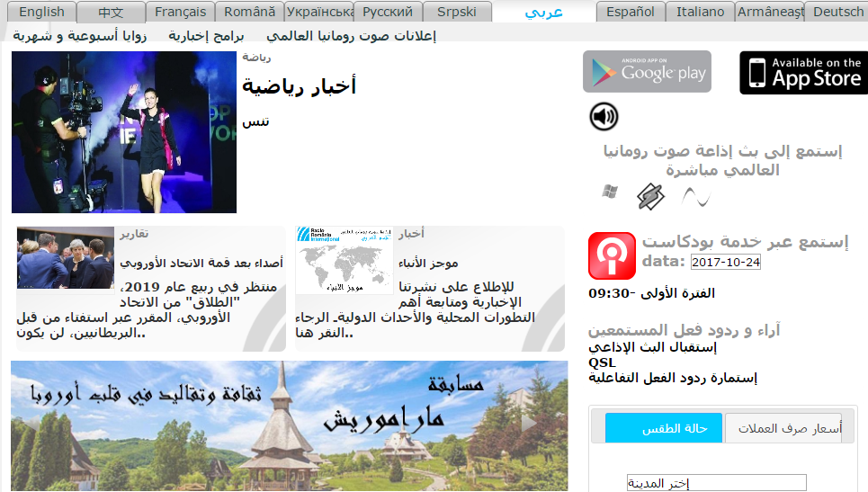The height and width of the screenshot is (492, 868).
Task: Open the App Store download badge
Action: click(x=803, y=73)
